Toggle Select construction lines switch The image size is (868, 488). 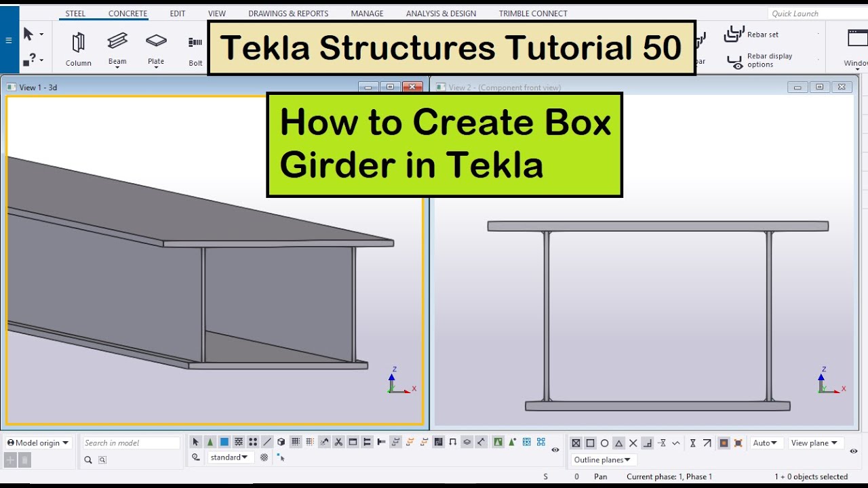[x=267, y=442]
